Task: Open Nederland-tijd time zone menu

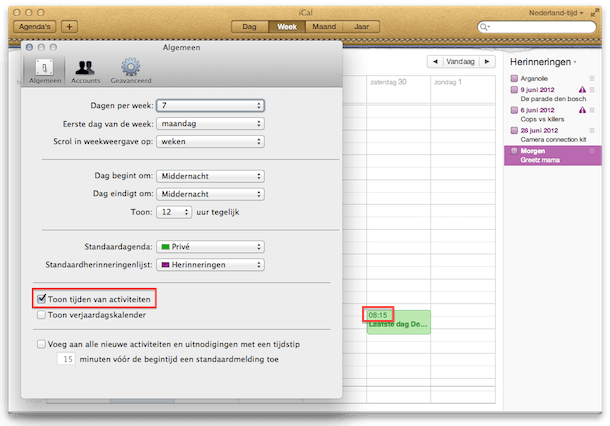Action: [x=556, y=13]
